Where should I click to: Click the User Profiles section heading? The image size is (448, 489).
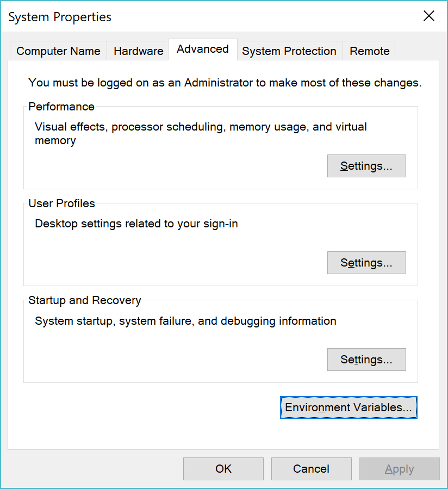click(63, 203)
